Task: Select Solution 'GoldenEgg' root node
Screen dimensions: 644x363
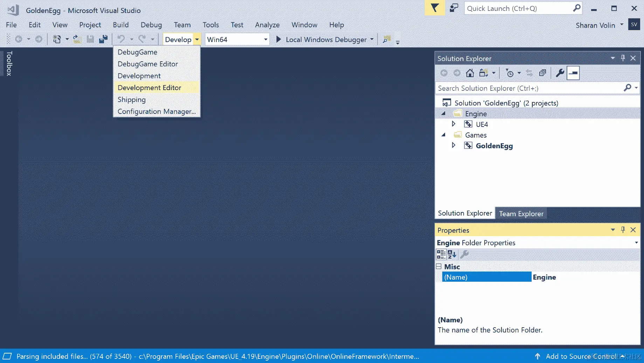Action: tap(506, 103)
